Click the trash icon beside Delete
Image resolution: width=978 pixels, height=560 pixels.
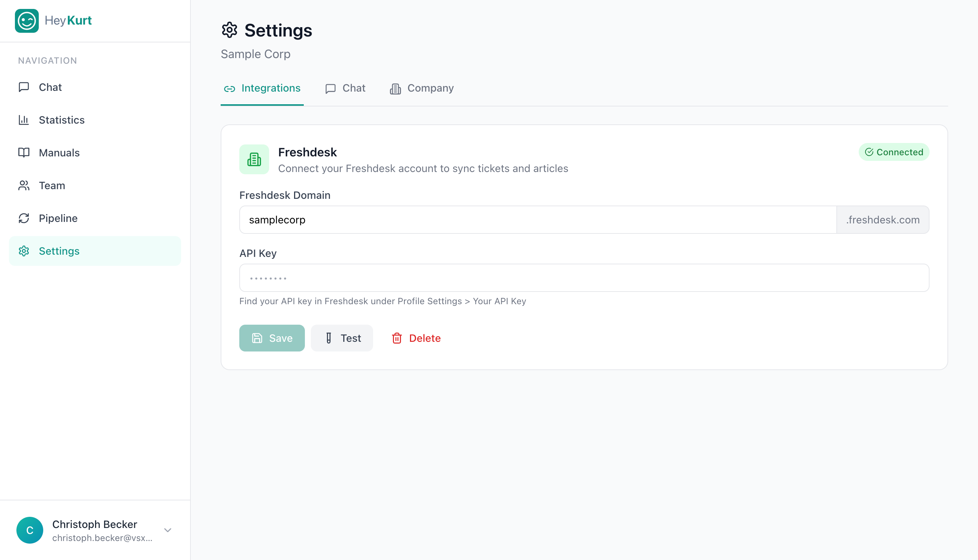pyautogui.click(x=397, y=338)
